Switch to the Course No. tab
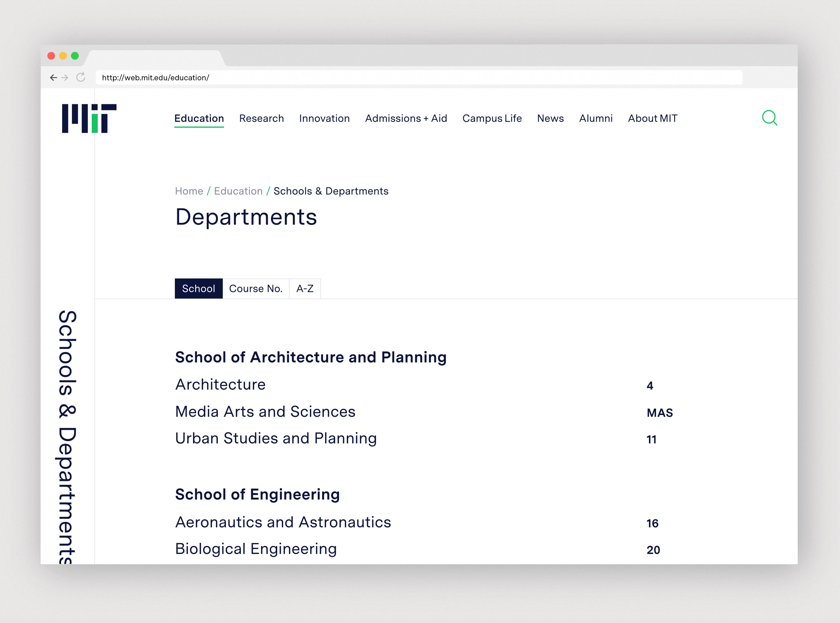Viewport: 840px width, 623px height. click(x=255, y=289)
